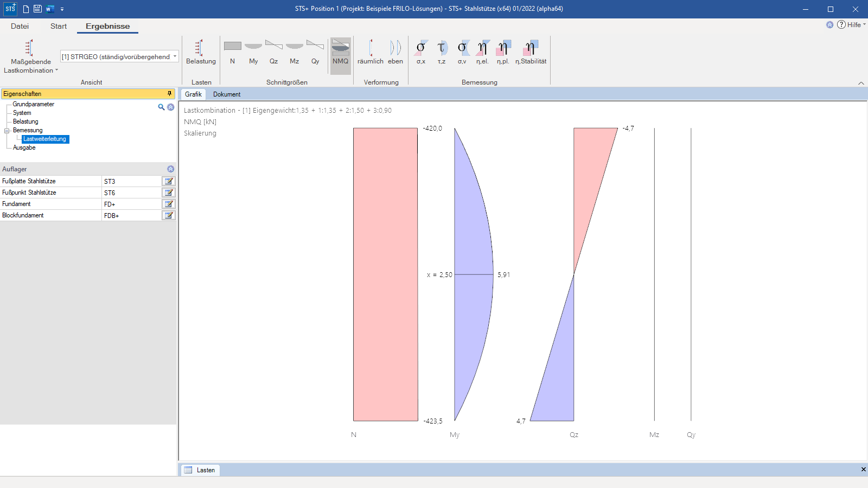Create a new document from title bar
Image resolution: width=868 pixels, height=488 pixels.
pos(25,9)
